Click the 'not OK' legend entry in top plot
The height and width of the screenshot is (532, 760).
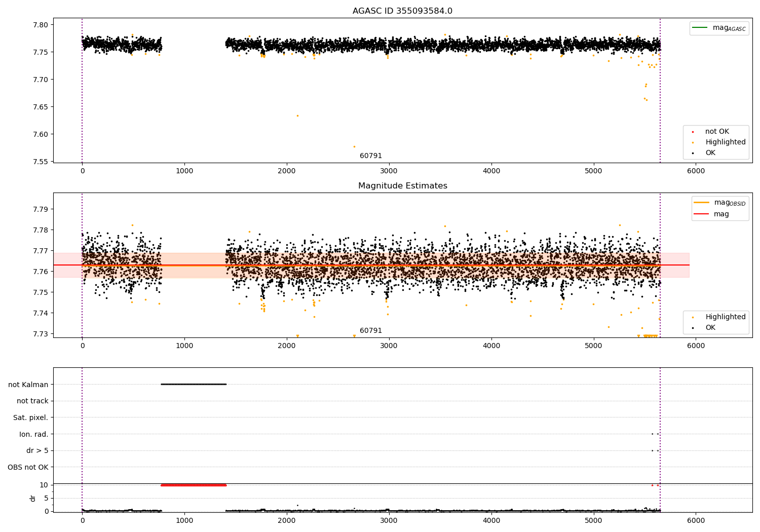(717, 132)
